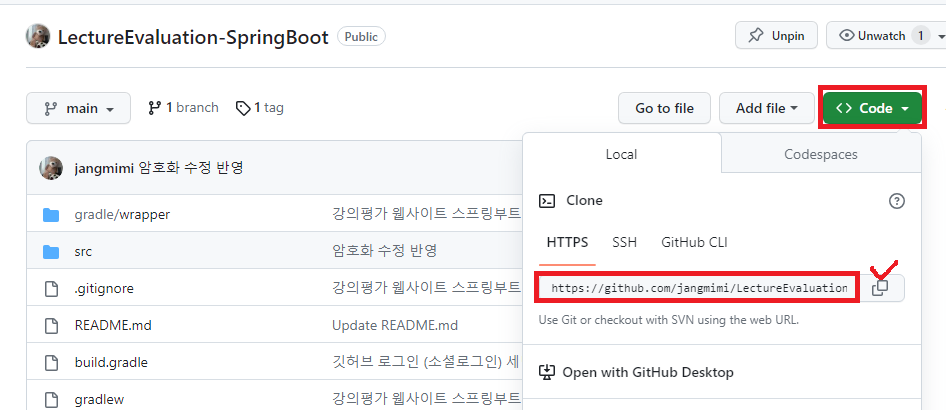Viewport: 946px width, 410px height.
Task: Select the GitHub CLI clone option
Action: click(694, 242)
